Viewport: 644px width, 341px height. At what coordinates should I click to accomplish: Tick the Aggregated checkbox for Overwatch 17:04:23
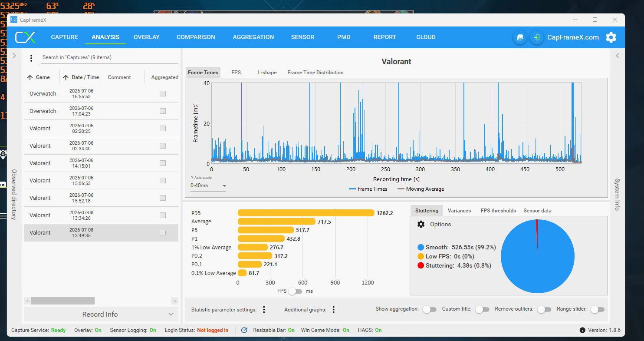pyautogui.click(x=163, y=111)
